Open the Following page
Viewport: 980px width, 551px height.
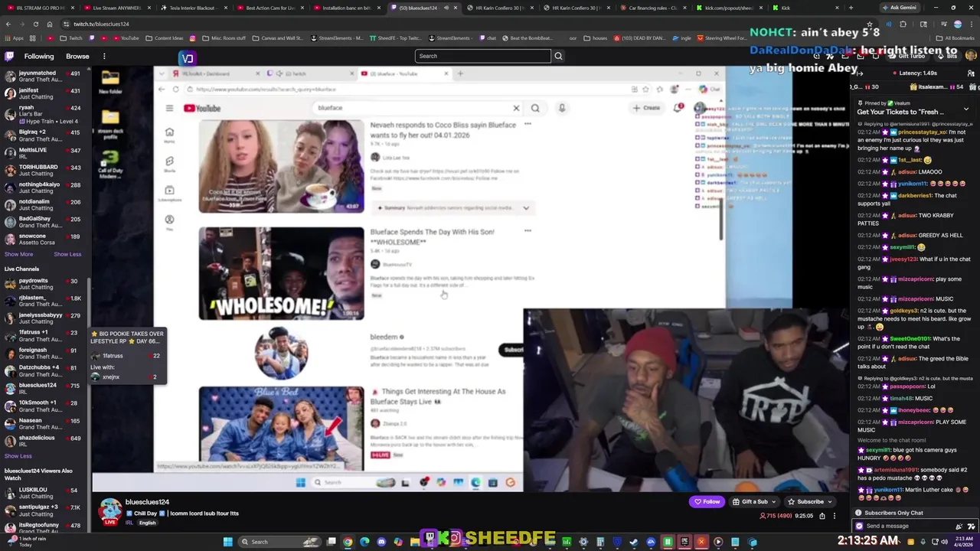39,56
